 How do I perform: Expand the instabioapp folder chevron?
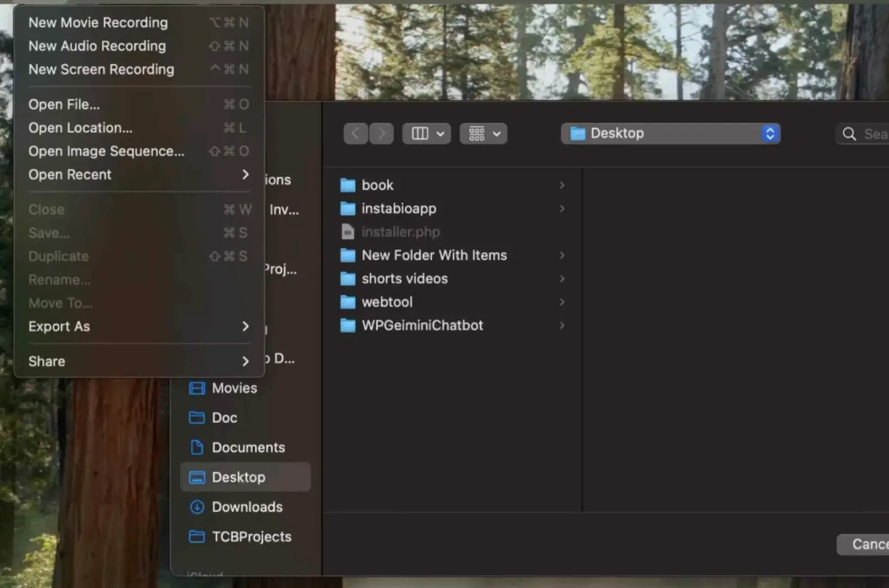(562, 209)
